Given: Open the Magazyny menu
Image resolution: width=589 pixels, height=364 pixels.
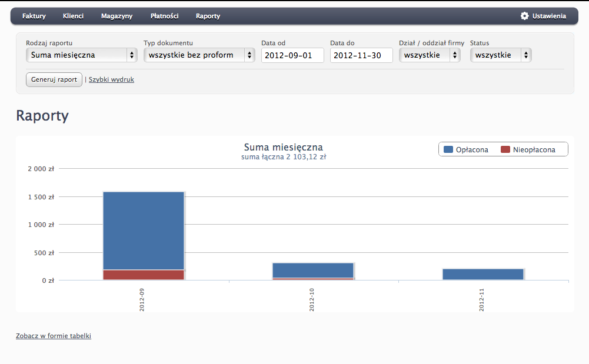Looking at the screenshot, I should (117, 16).
